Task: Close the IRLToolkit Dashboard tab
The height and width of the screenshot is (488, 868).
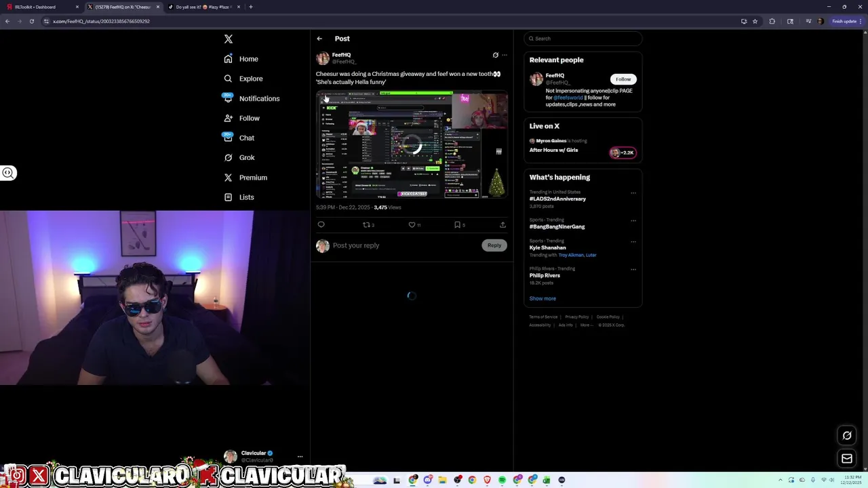Action: [77, 7]
